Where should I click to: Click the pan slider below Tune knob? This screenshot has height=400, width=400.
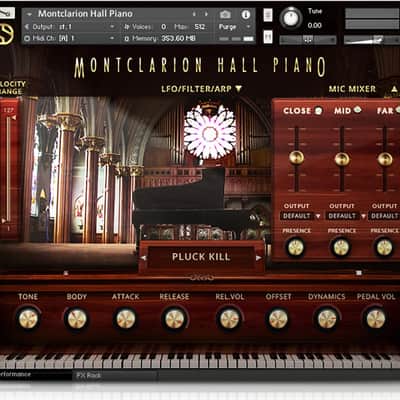[308, 40]
